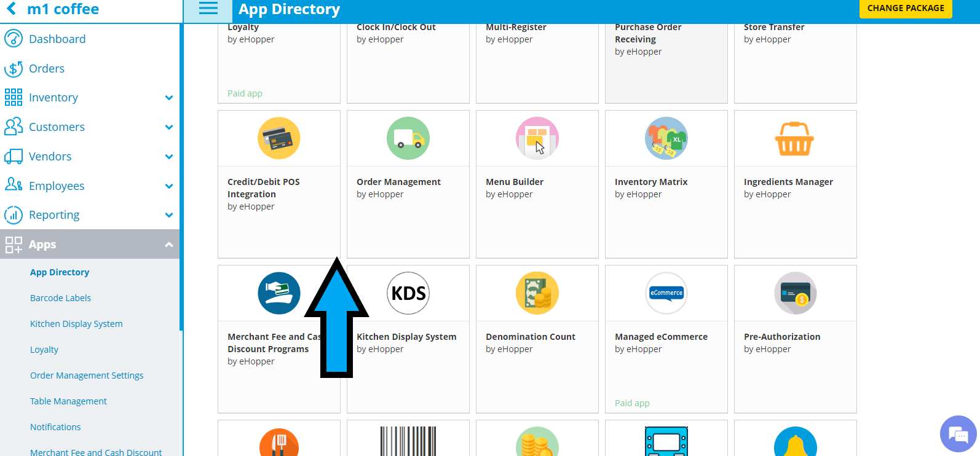Open Merchant Fee and Cash Discount submenu
This screenshot has width=980, height=456.
[96, 452]
